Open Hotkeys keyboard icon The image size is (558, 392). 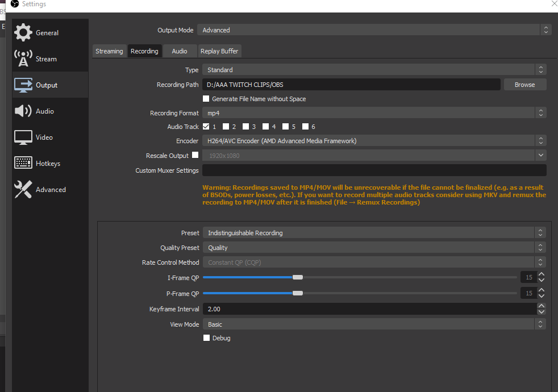(x=23, y=163)
